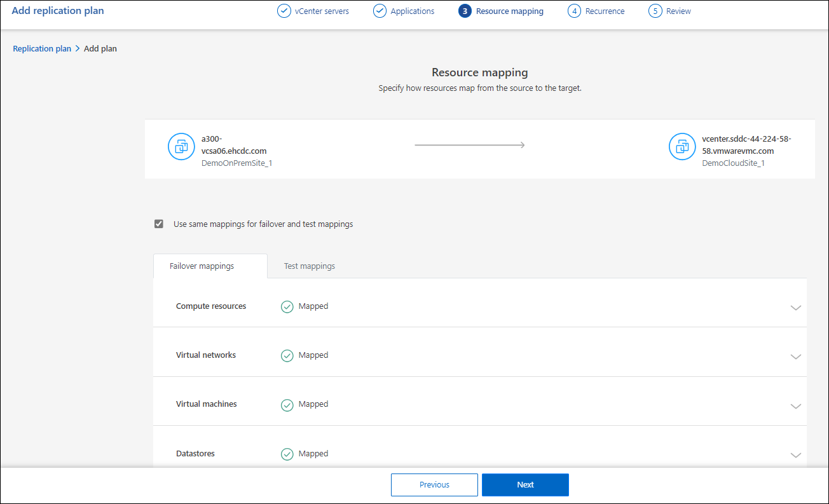
Task: Select the Failover mappings tab
Action: coord(202,266)
